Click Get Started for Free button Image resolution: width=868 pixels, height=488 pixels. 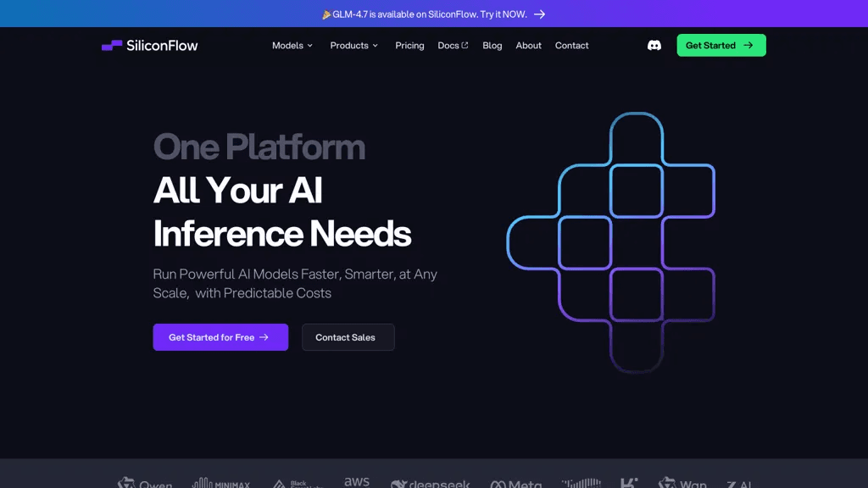pyautogui.click(x=220, y=337)
